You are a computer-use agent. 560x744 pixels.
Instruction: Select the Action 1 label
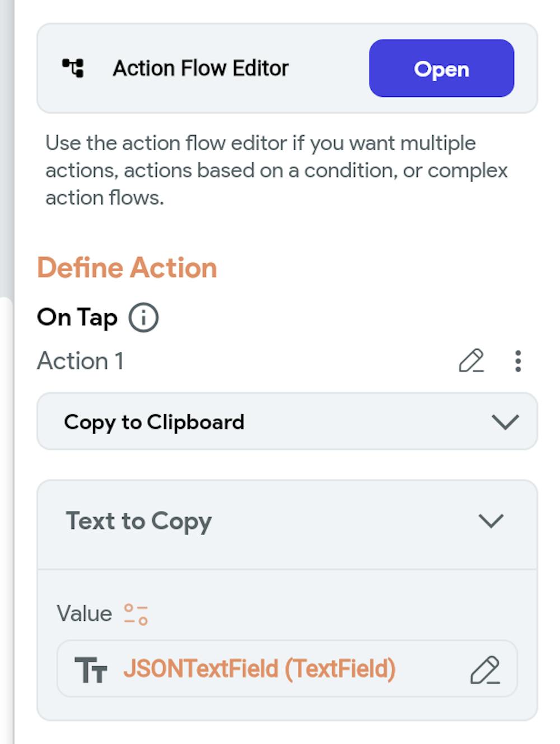(80, 361)
